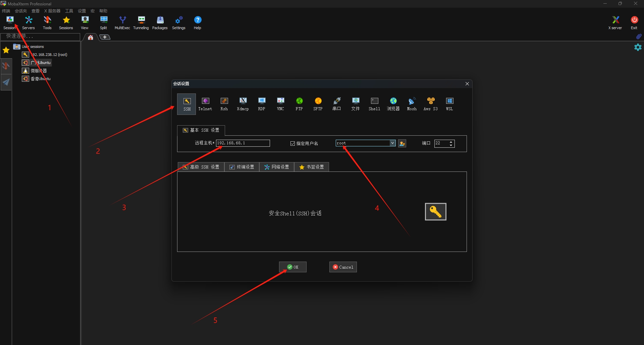The width and height of the screenshot is (644, 345).
Task: Click the 端口 port number field
Action: [x=441, y=143]
